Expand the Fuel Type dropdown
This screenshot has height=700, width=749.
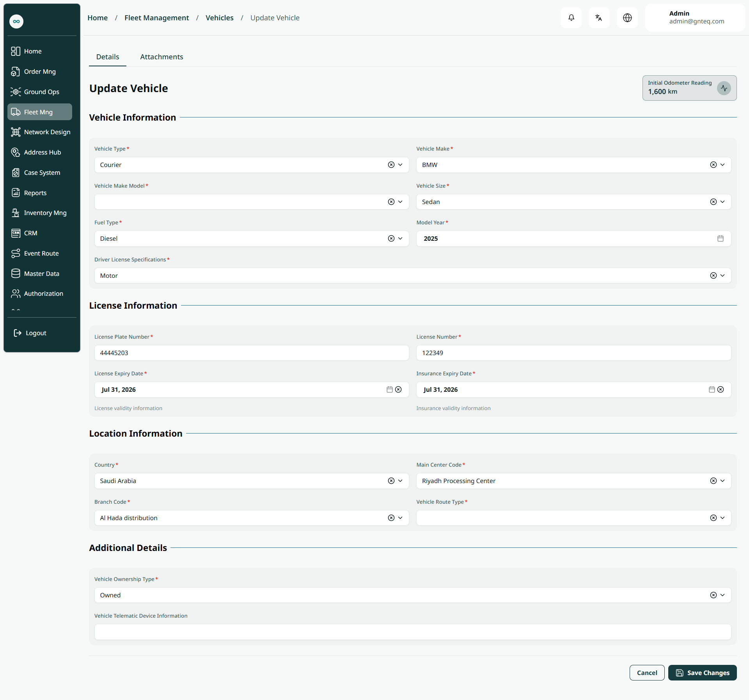pyautogui.click(x=400, y=238)
